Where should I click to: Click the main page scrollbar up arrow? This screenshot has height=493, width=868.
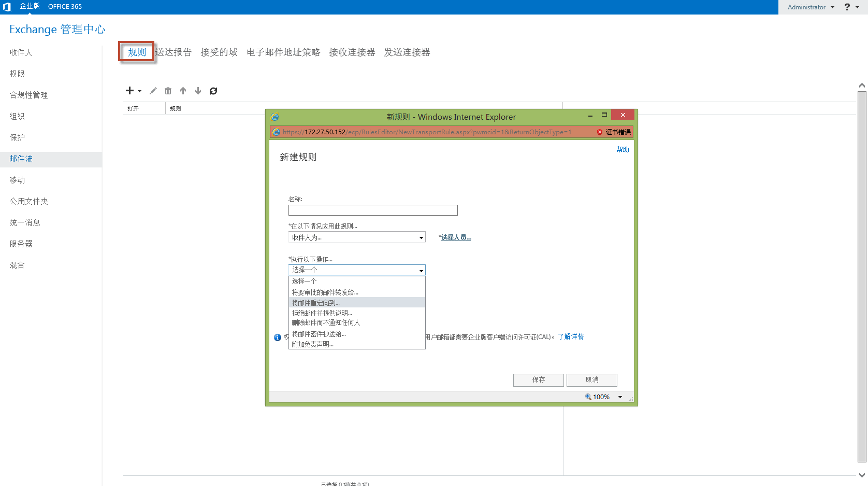[x=862, y=86]
